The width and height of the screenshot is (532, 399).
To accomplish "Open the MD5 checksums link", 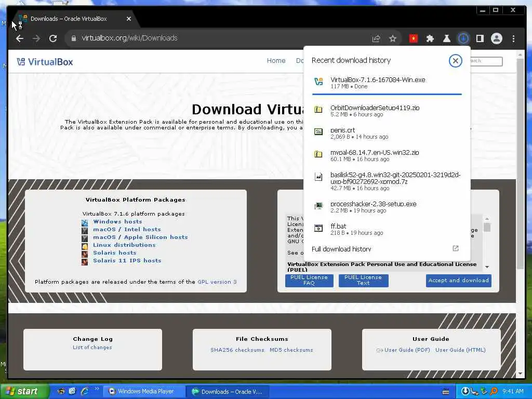I will 291,350.
